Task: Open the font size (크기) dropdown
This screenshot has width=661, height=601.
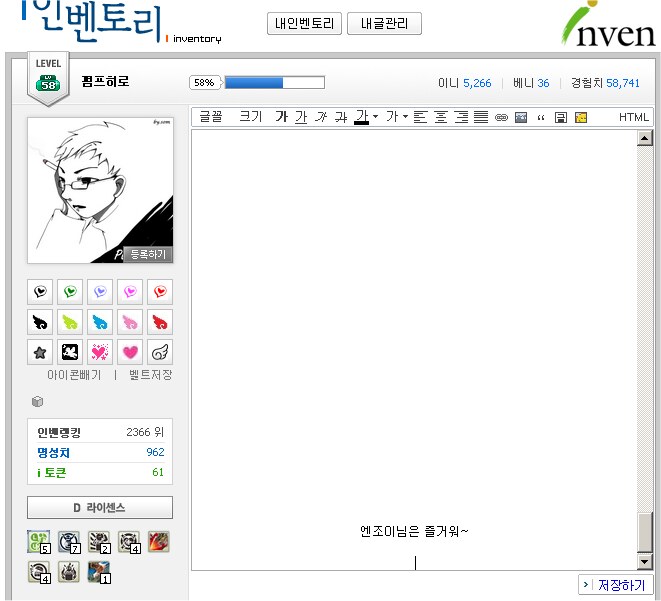Action: pyautogui.click(x=250, y=117)
